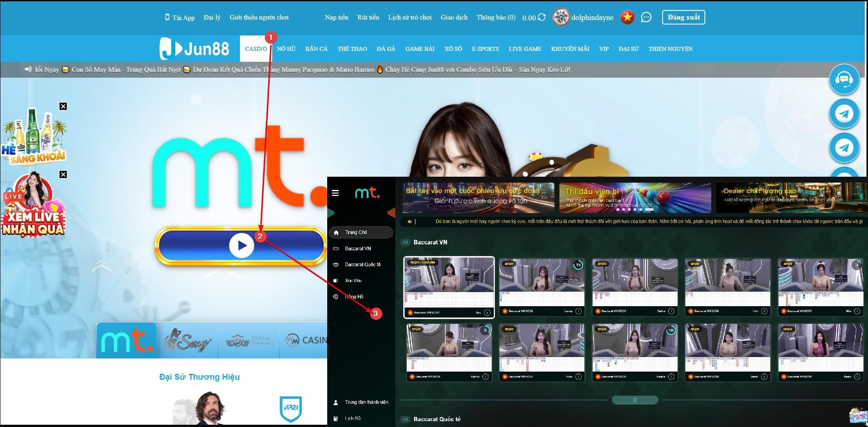Open info icon on Baccarat VN DC02 card
The image size is (868, 427).
coord(579,311)
